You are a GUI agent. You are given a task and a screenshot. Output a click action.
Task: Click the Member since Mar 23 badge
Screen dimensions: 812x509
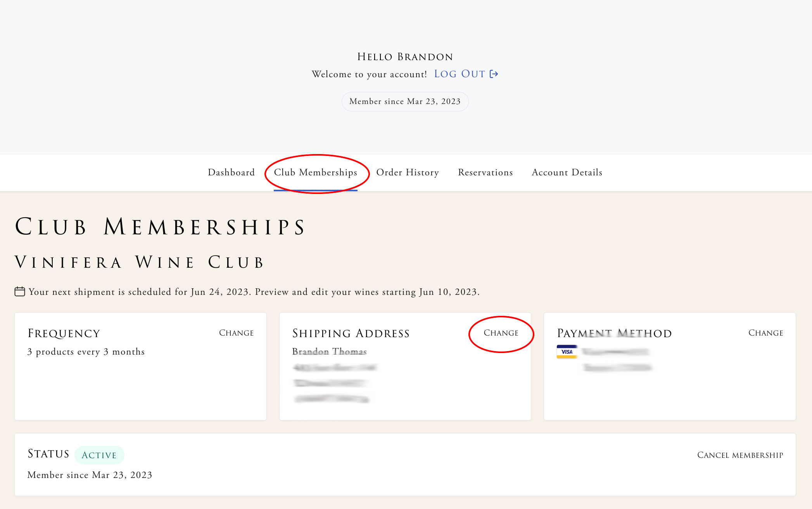click(x=405, y=102)
